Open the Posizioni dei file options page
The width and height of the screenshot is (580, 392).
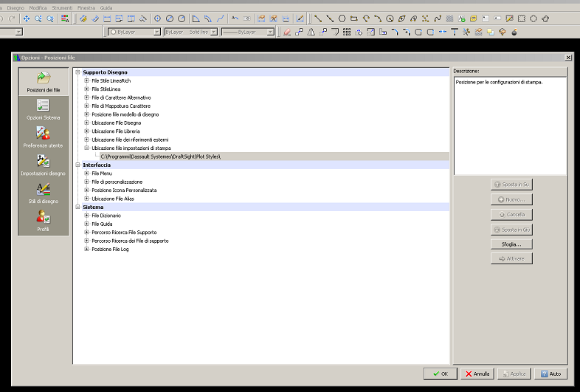tap(44, 82)
